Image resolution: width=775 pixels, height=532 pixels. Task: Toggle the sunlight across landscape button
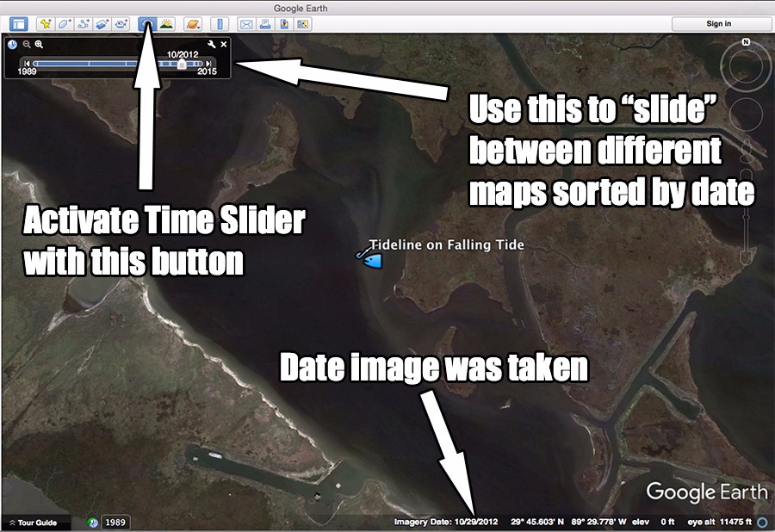click(166, 24)
